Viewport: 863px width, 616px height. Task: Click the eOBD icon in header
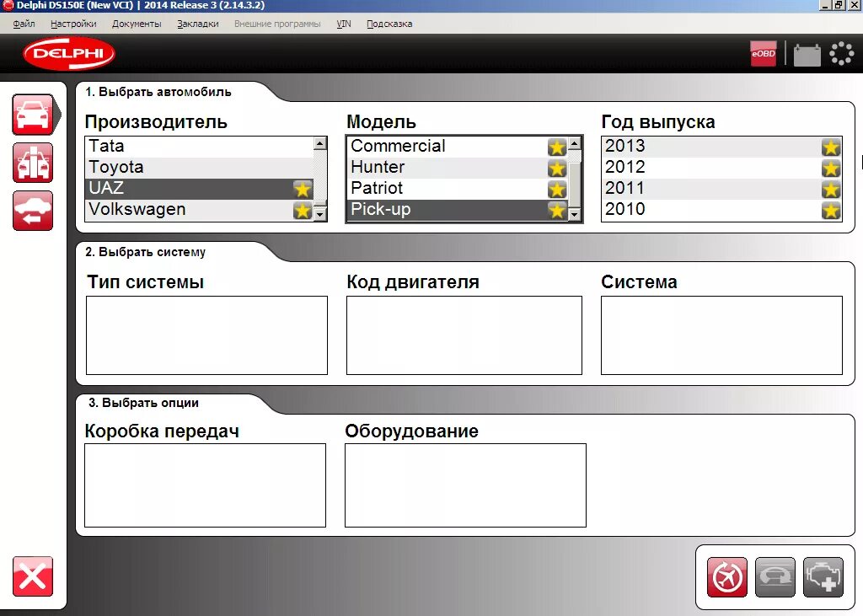[x=763, y=54]
